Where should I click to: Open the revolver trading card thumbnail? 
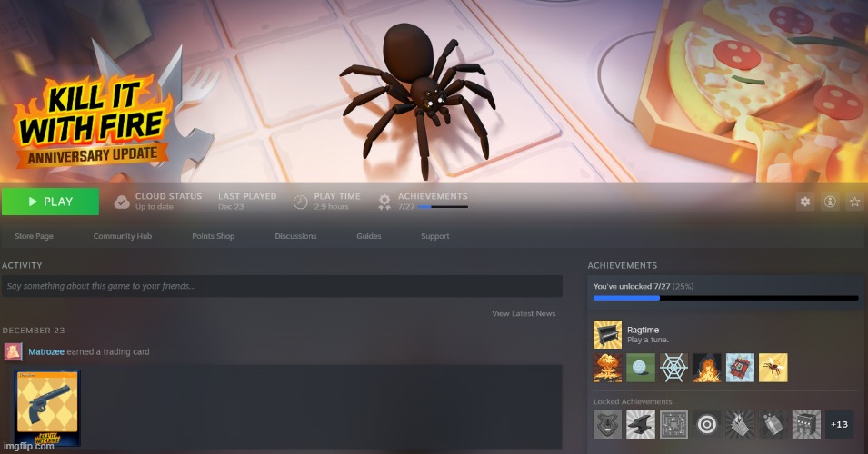click(x=47, y=408)
